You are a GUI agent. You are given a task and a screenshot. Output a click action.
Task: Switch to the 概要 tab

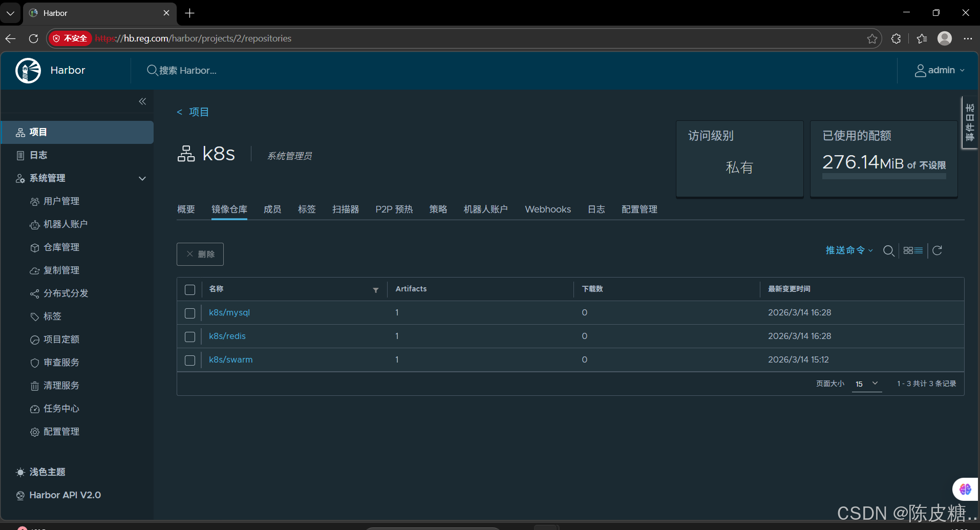[186, 209]
